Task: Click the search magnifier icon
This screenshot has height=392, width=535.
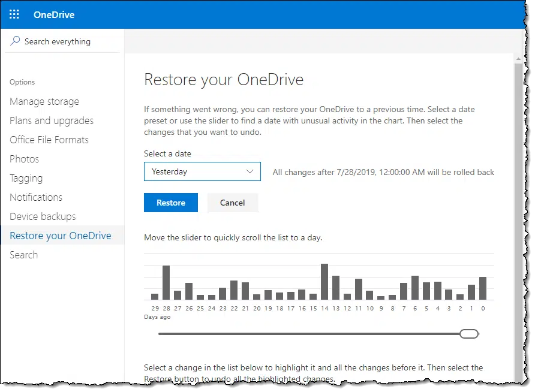Action: pyautogui.click(x=15, y=41)
